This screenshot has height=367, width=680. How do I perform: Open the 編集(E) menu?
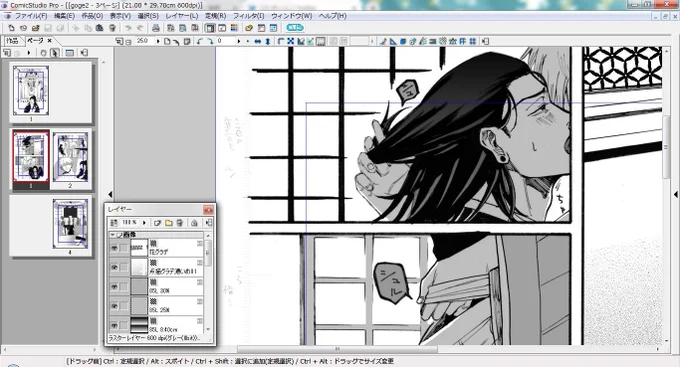tap(64, 16)
